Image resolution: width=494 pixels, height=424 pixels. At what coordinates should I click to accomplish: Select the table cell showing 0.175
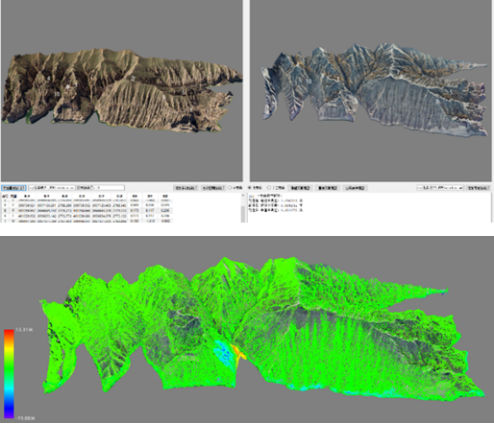tap(135, 210)
